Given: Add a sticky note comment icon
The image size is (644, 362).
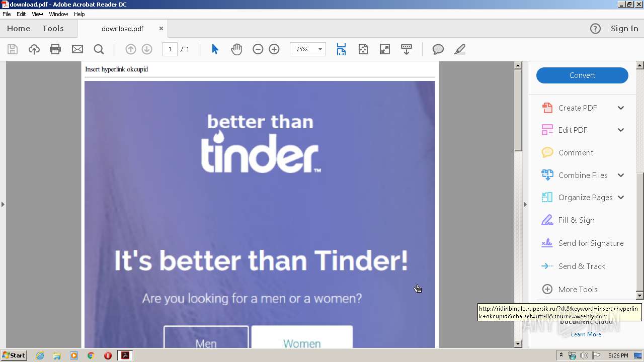Looking at the screenshot, I should [x=438, y=49].
